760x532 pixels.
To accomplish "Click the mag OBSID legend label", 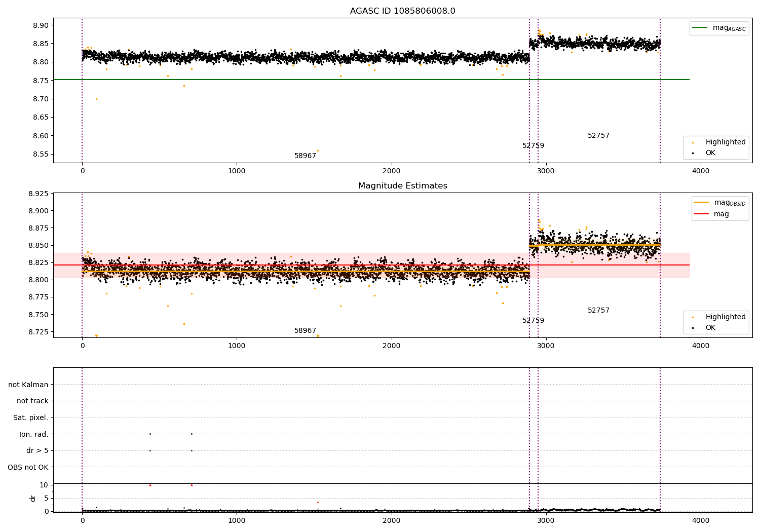I will 730,203.
